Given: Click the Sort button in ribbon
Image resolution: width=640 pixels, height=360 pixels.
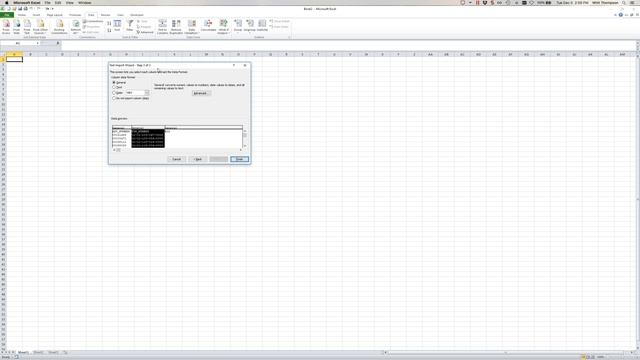Looking at the screenshot, I should click(x=117, y=26).
